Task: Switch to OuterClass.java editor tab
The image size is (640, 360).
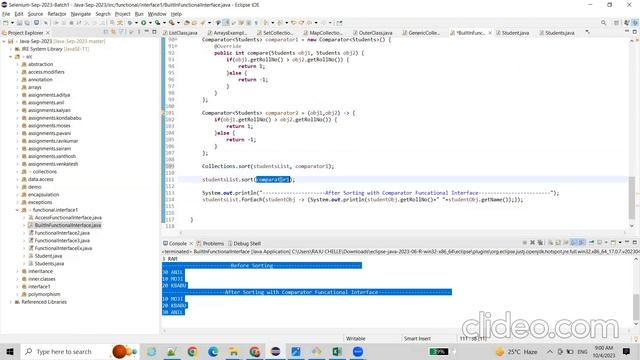Action: (x=372, y=33)
